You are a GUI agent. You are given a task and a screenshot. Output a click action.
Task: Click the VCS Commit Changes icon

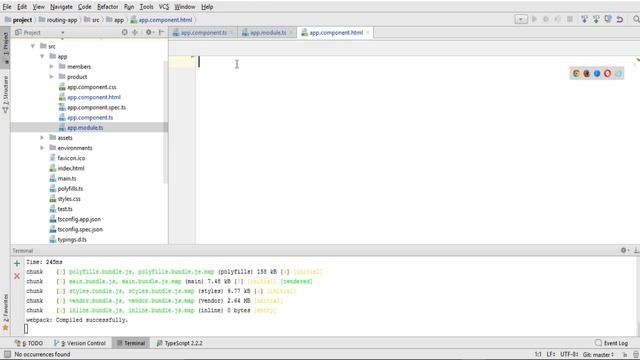pos(596,19)
